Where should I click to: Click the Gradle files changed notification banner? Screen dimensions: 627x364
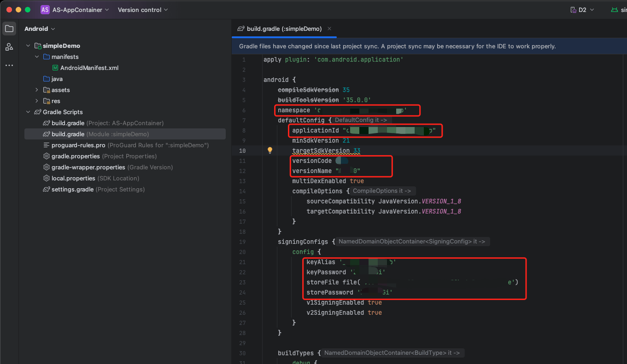point(429,46)
